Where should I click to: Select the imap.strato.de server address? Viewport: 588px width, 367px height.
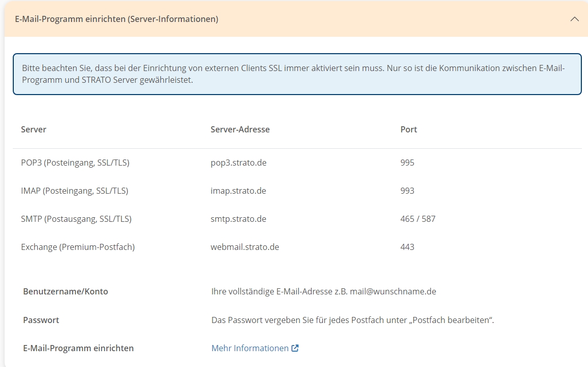tap(238, 191)
